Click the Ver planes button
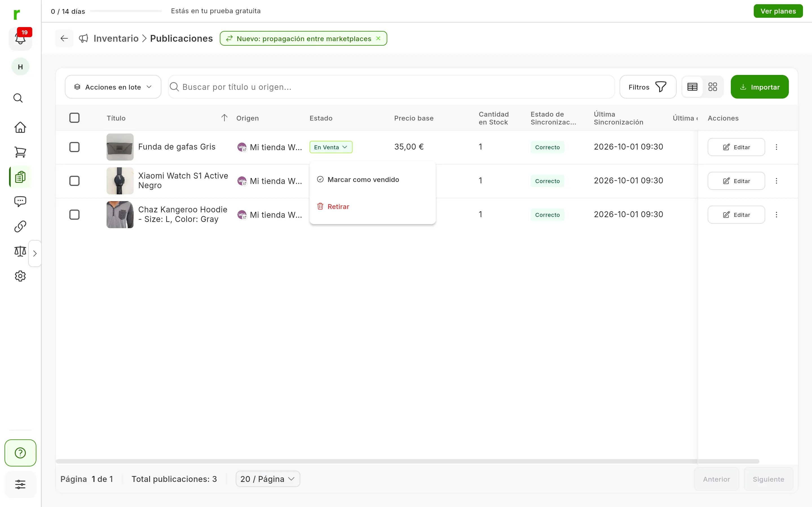The height and width of the screenshot is (507, 812). click(778, 11)
